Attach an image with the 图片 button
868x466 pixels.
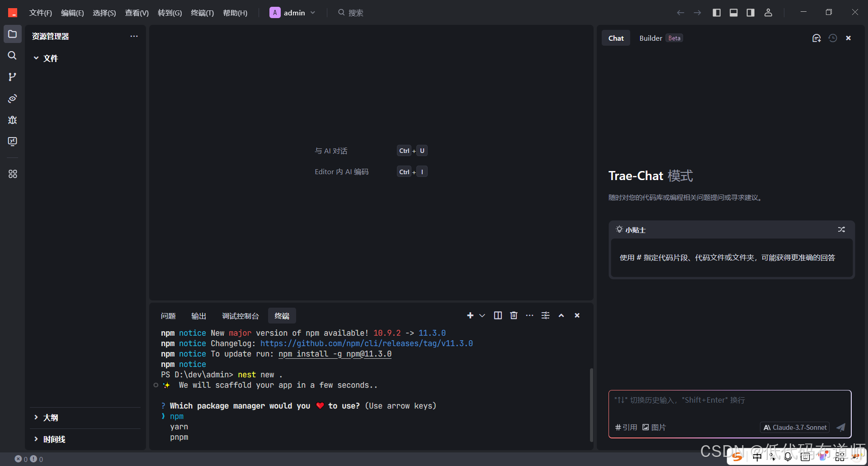coord(654,427)
